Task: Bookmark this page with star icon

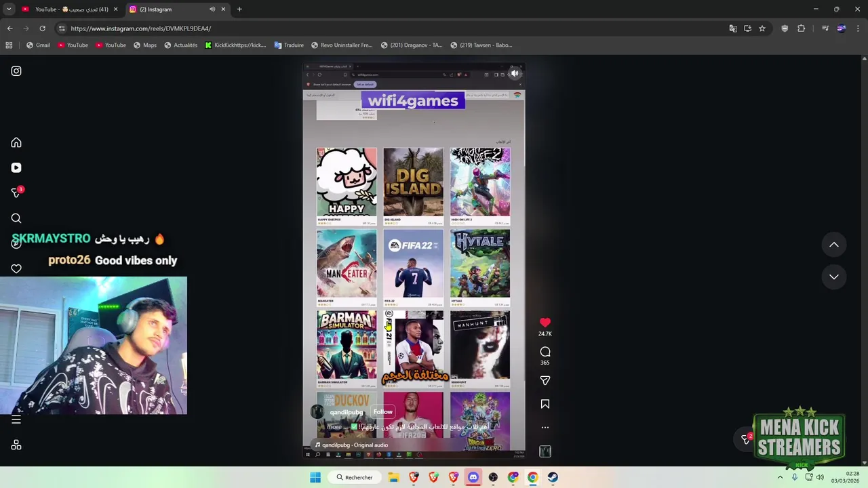Action: pos(762,28)
